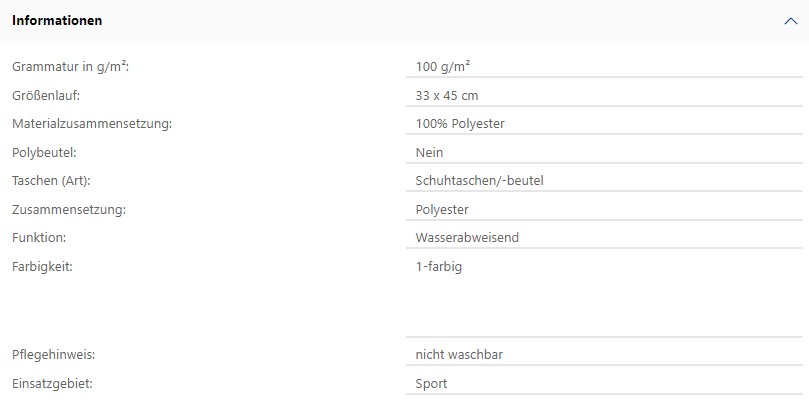
Task: Click the Farbigkeit label
Action: pyautogui.click(x=42, y=267)
